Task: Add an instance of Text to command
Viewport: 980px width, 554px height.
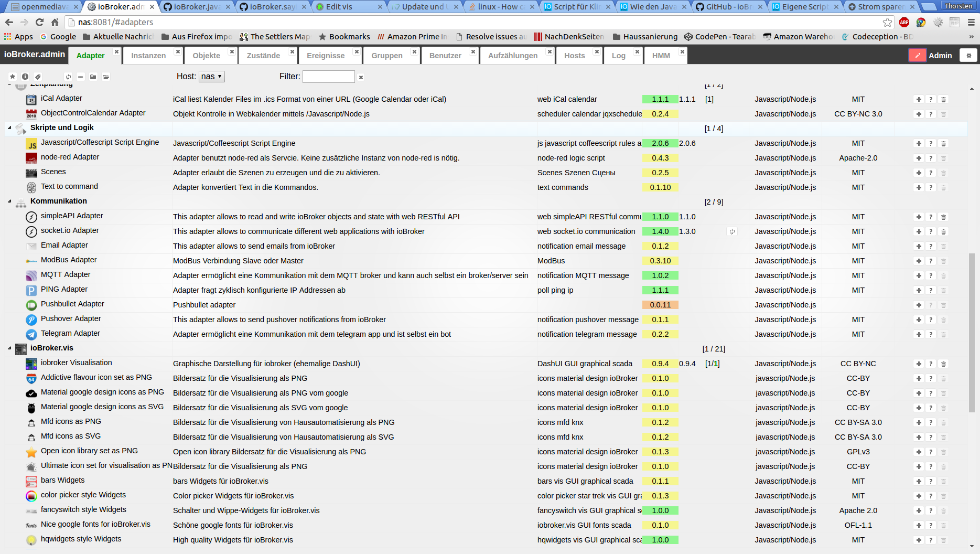Action: click(x=919, y=187)
